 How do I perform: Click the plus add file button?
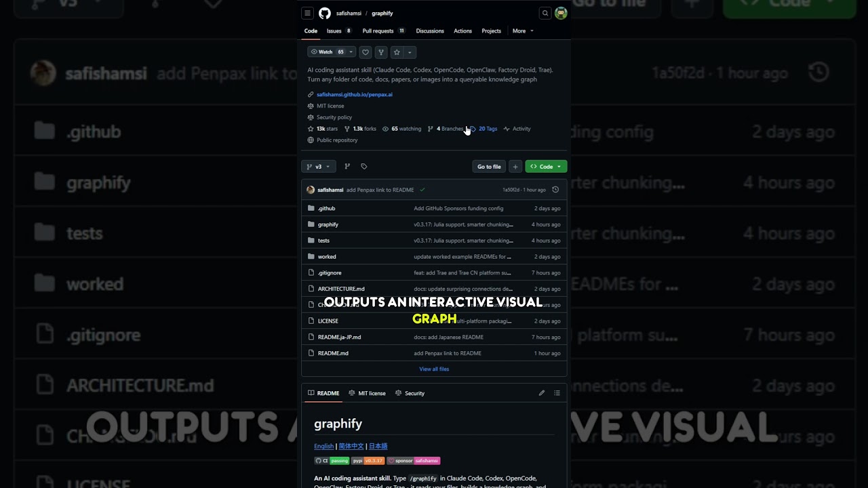click(515, 167)
